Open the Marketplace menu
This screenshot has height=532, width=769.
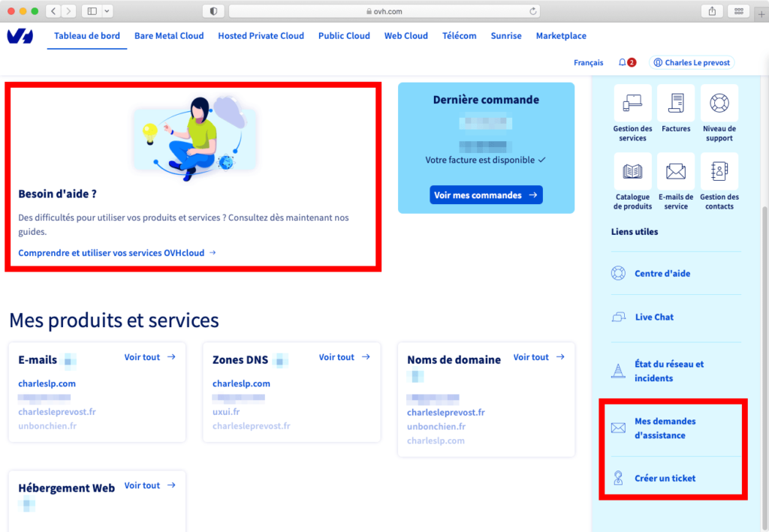tap(560, 36)
